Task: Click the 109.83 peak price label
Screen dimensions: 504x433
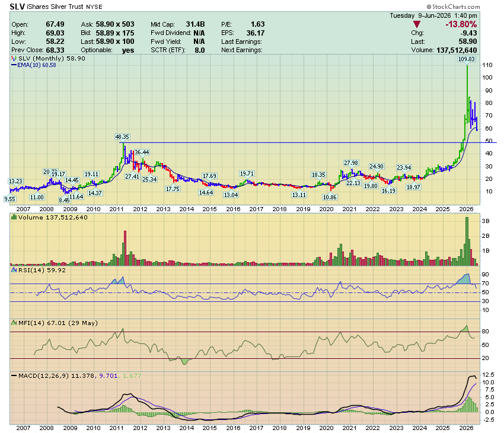Action: click(x=467, y=59)
